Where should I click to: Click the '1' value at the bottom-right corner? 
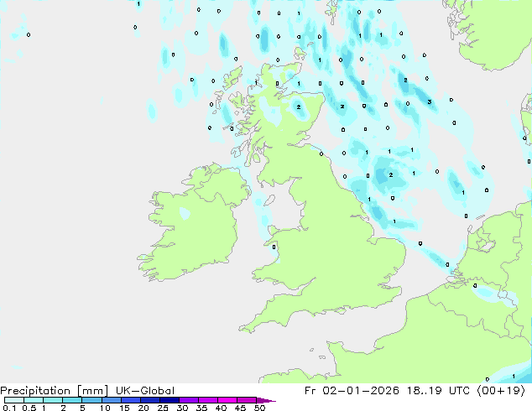[x=514, y=376]
